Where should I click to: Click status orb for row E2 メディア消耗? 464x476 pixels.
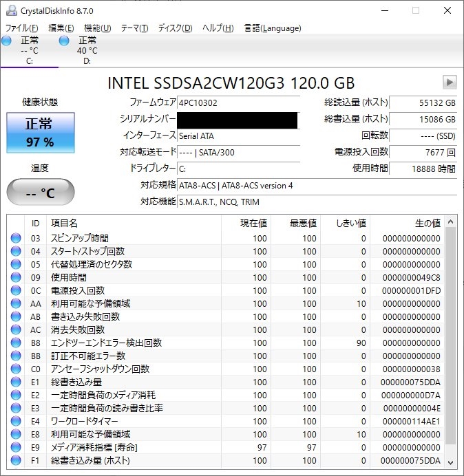pyautogui.click(x=16, y=395)
